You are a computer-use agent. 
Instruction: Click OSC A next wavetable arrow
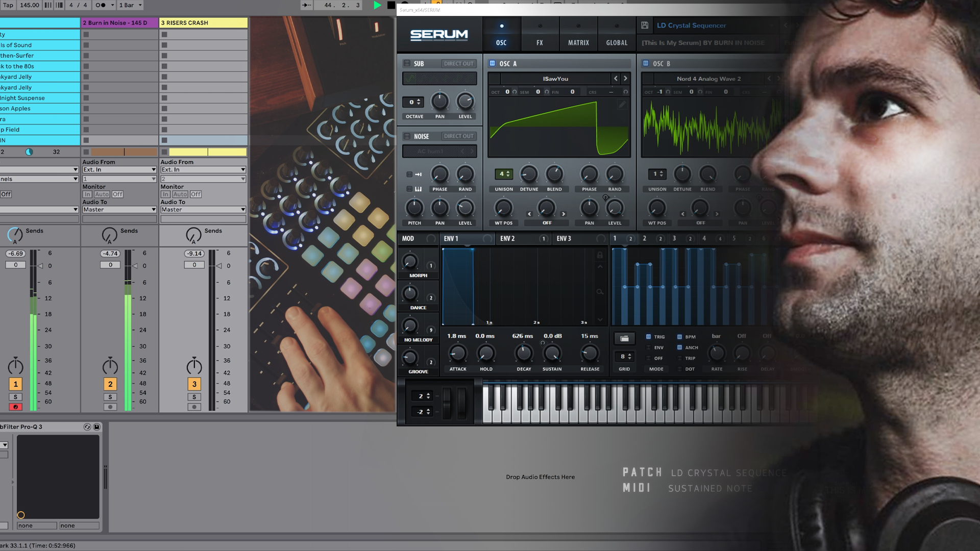pos(625,79)
